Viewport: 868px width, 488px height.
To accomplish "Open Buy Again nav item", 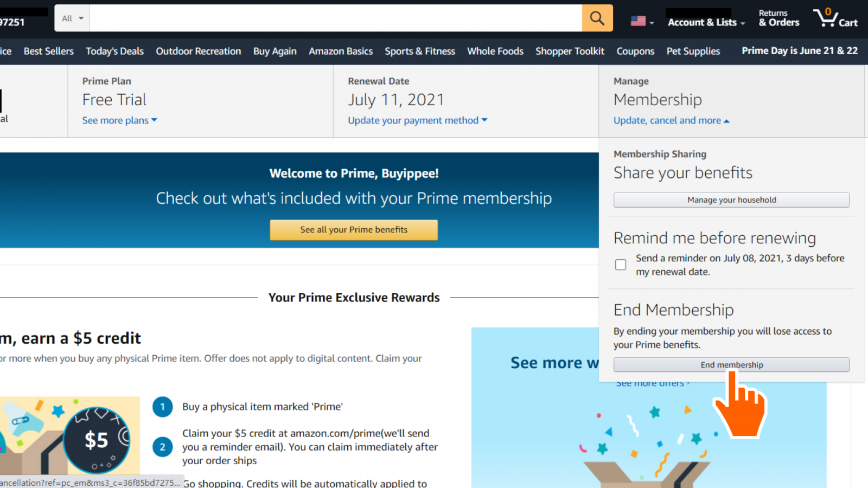I will [275, 51].
